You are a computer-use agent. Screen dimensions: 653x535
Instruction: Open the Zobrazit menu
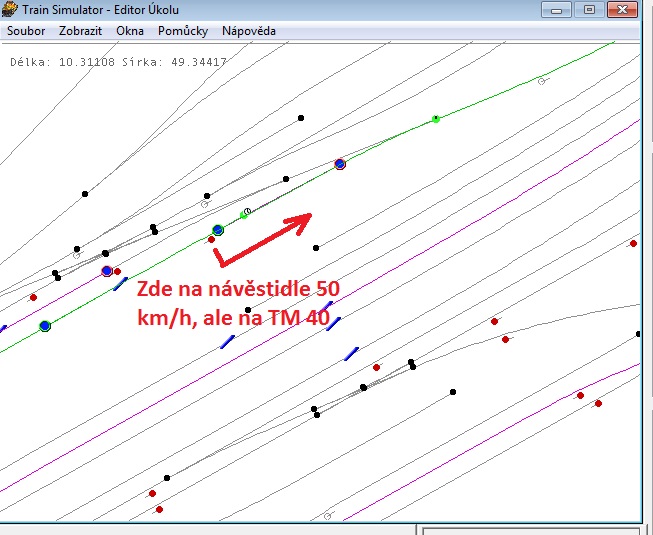coord(80,31)
